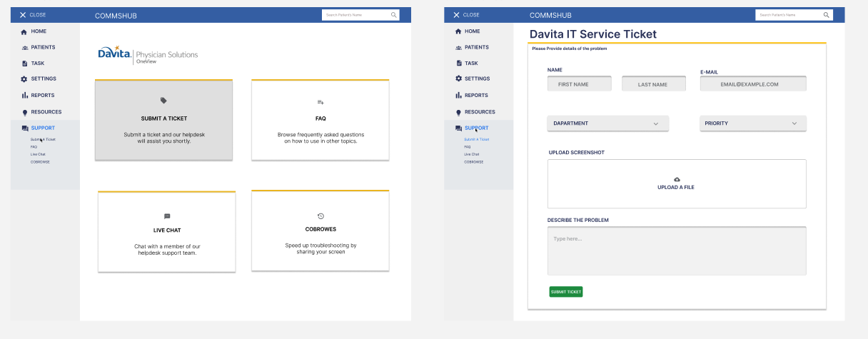The width and height of the screenshot is (868, 339).
Task: Click the chevron arrow on the Priority field
Action: click(x=794, y=123)
